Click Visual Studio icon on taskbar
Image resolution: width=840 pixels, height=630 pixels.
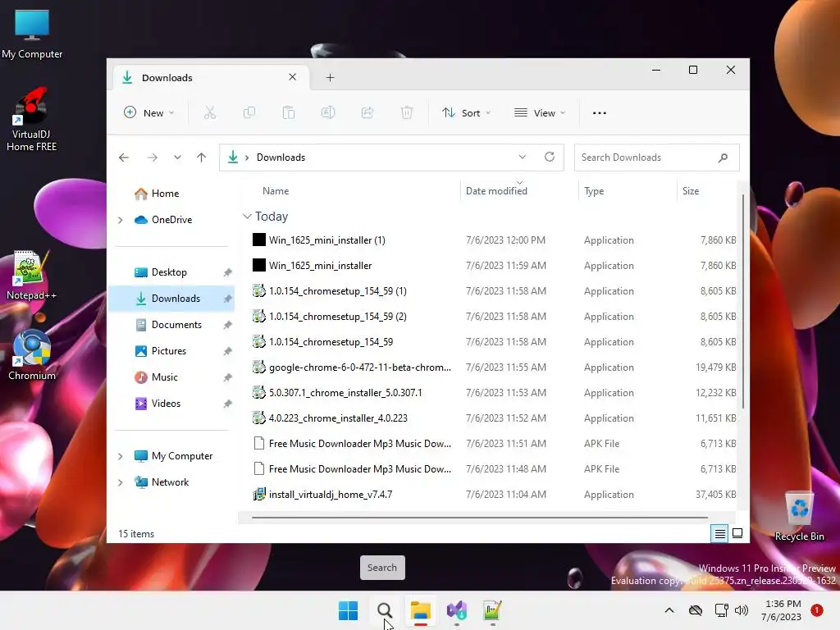(456, 610)
